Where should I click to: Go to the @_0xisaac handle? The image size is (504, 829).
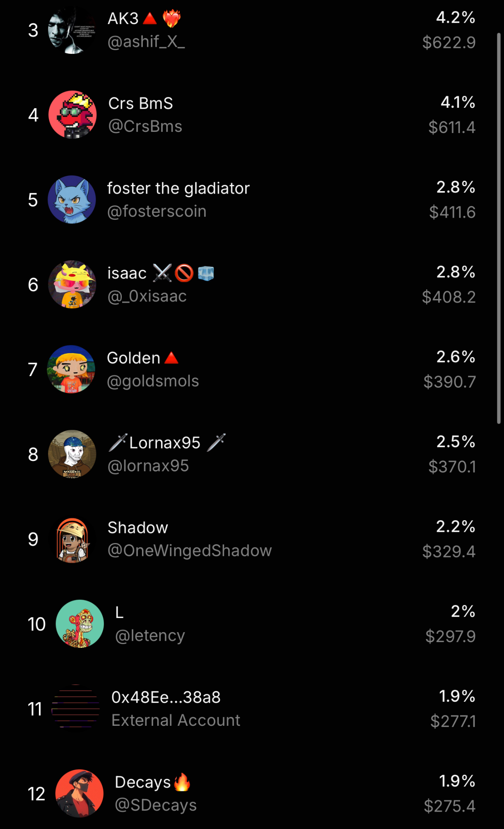tap(147, 297)
